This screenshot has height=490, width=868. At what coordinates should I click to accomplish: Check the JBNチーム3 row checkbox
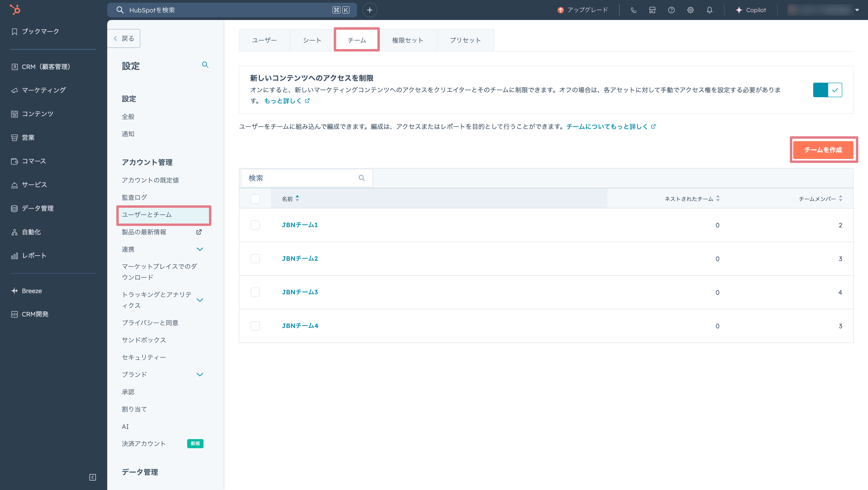point(255,292)
